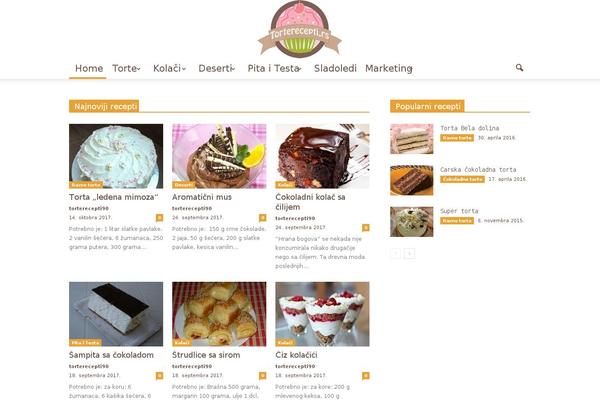
Task: Go to previous page of Popularni recepti
Action: [x=396, y=253]
